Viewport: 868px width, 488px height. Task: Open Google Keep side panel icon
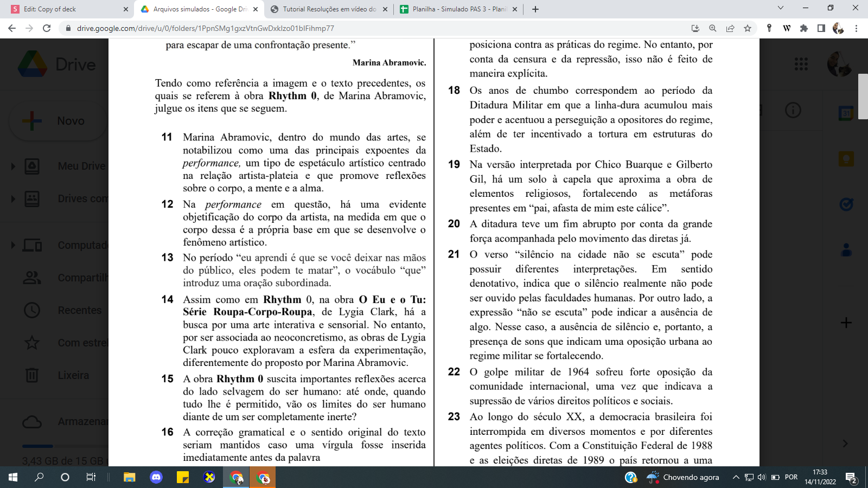click(846, 159)
